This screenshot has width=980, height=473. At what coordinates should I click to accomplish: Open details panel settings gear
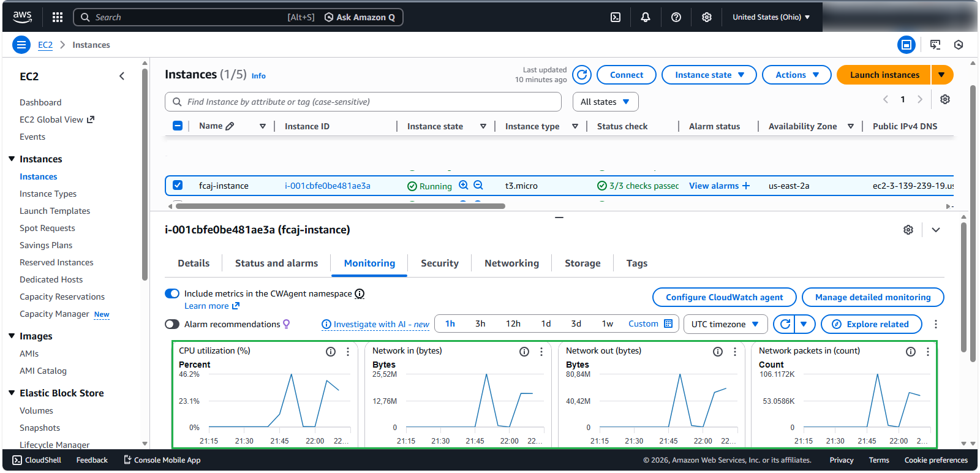point(908,230)
